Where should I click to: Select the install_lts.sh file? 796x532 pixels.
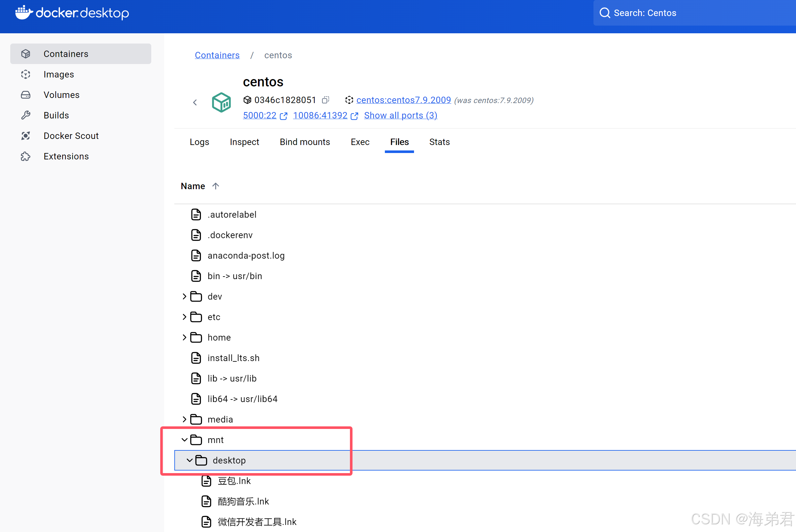pos(233,358)
